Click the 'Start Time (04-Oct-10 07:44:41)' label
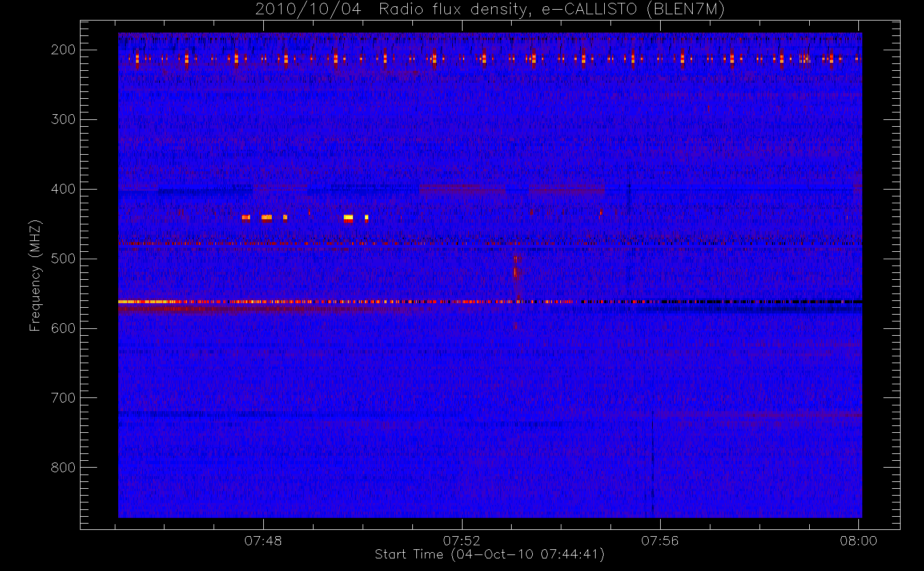 pos(489,554)
